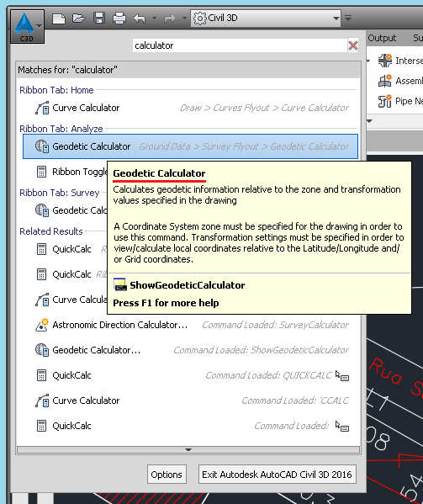423x504 pixels.
Task: Save drawing with floppy disk icon
Action: click(x=99, y=18)
